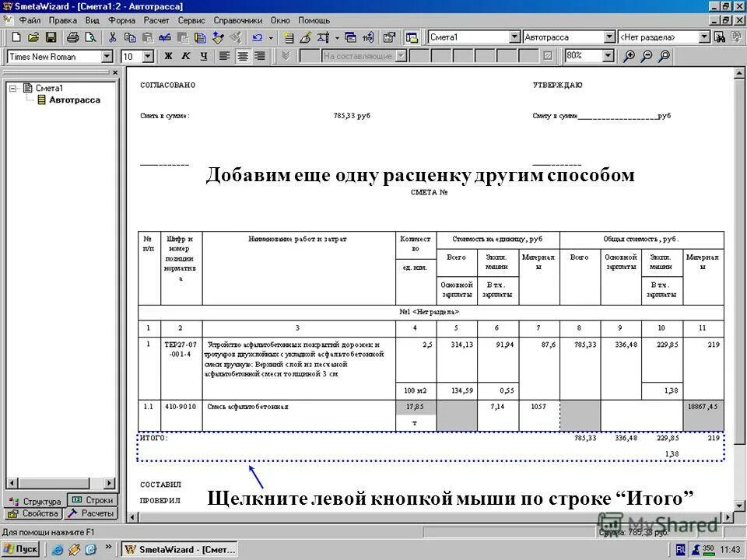
Task: Click the ИТОГО row in the estimate
Action: (430, 446)
